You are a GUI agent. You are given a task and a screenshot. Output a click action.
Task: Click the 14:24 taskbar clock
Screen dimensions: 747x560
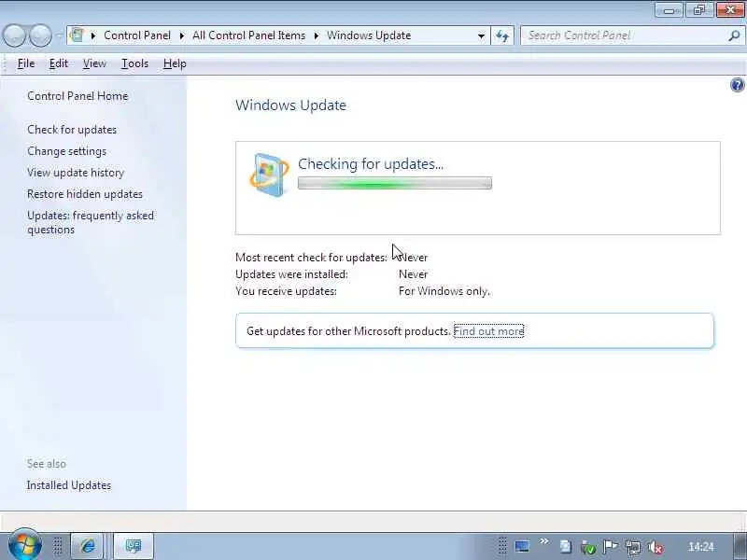(x=701, y=547)
